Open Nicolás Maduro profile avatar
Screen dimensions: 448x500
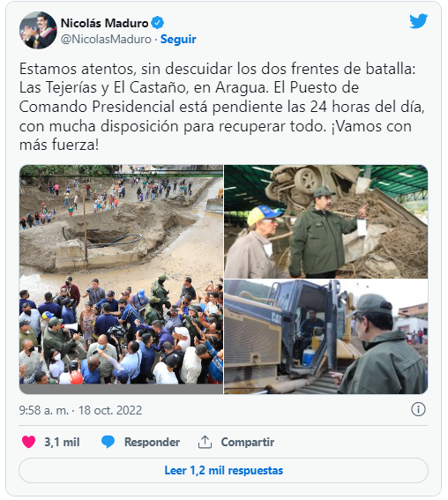38,30
